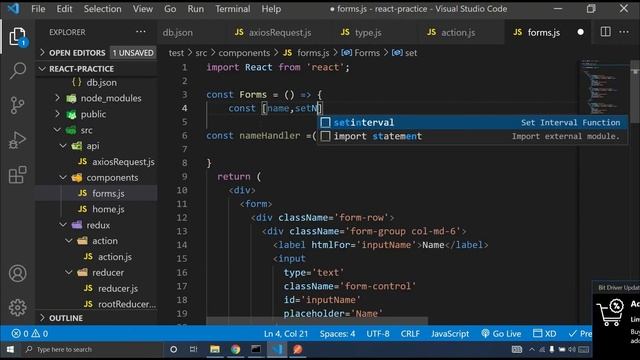640x360 pixels.
Task: Open Task View in taskbar
Action: tap(193, 349)
